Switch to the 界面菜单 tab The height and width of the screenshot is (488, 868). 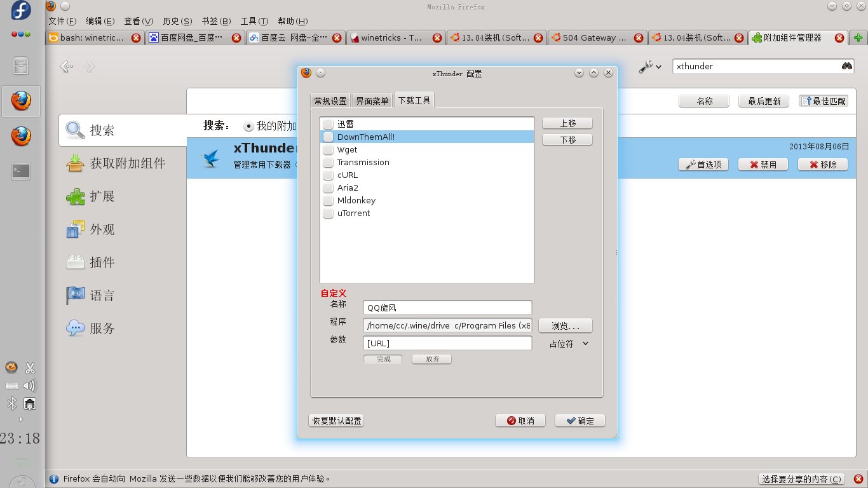(x=372, y=101)
